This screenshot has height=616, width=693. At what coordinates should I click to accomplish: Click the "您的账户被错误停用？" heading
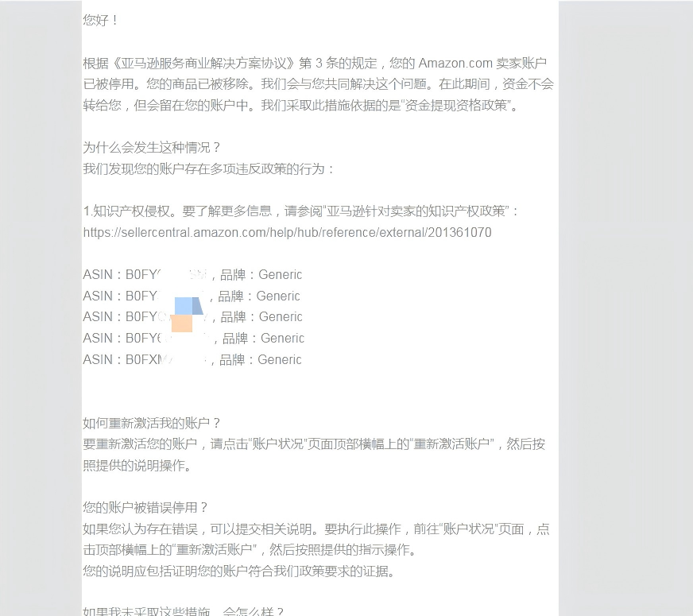[x=145, y=507]
